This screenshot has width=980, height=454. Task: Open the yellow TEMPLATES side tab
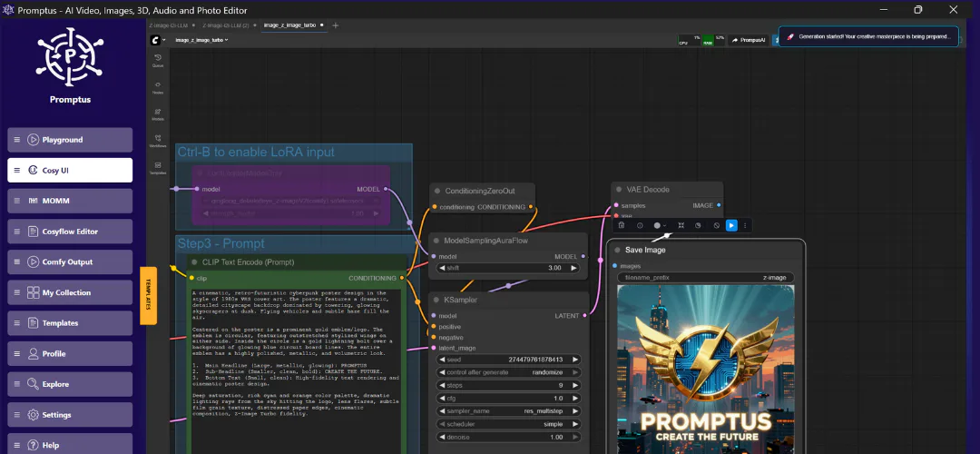tap(148, 295)
